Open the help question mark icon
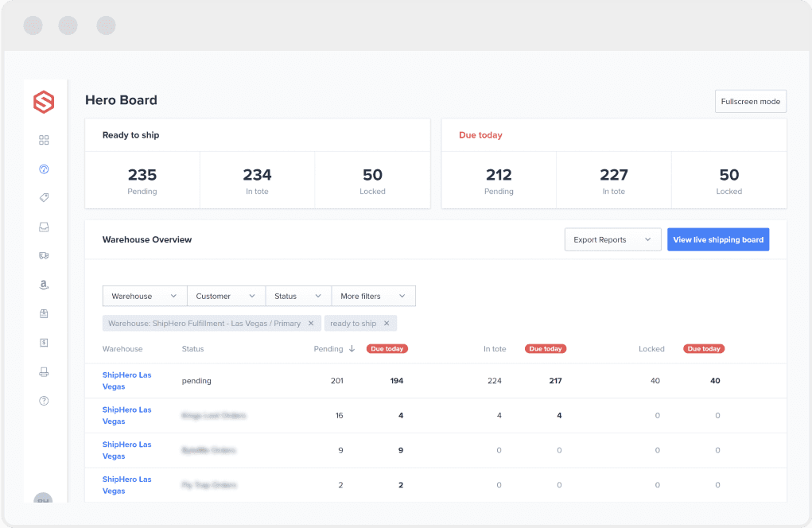812x528 pixels. coord(44,401)
